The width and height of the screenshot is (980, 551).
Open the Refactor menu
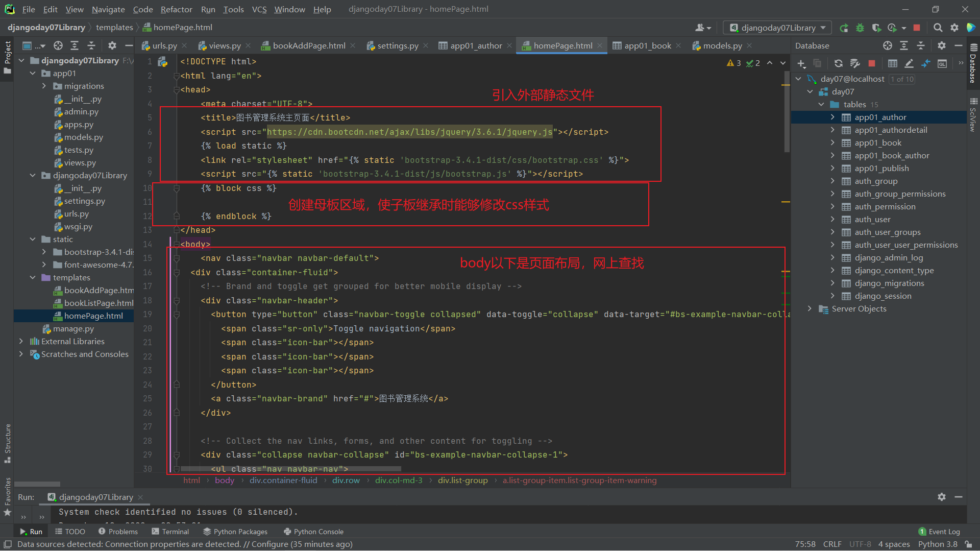coord(176,9)
